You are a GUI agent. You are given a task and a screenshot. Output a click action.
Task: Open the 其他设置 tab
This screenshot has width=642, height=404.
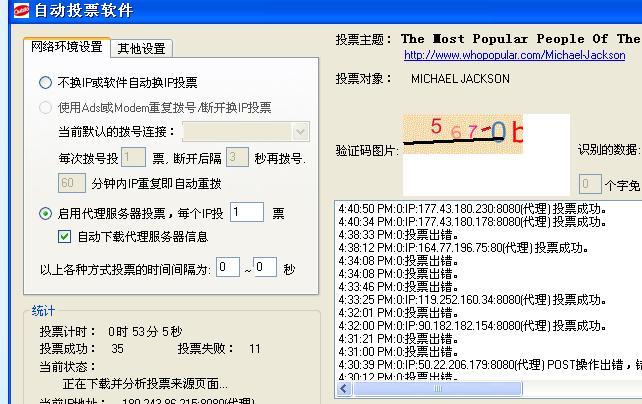tap(142, 48)
